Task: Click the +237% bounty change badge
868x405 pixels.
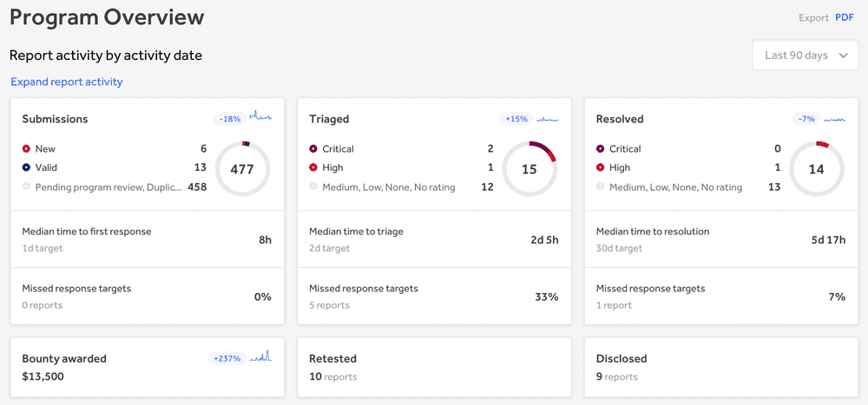Action: point(227,358)
